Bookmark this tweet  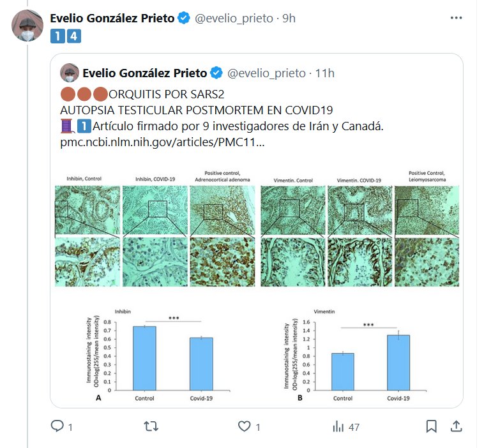coord(431,426)
